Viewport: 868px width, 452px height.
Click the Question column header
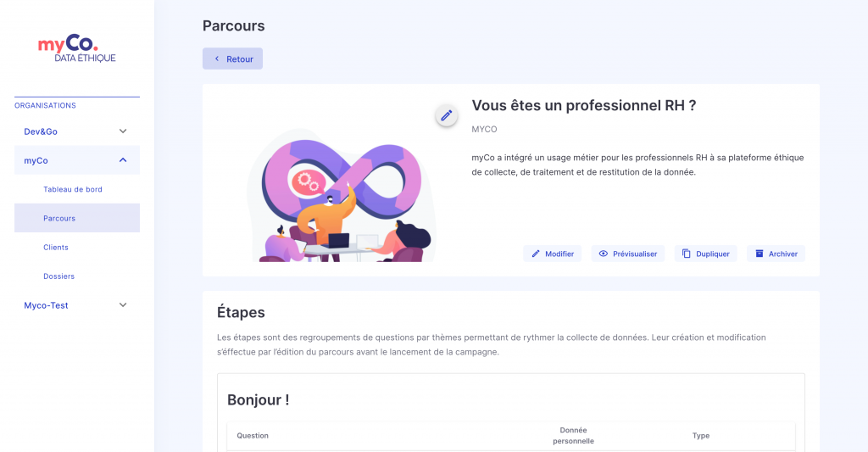pos(253,435)
